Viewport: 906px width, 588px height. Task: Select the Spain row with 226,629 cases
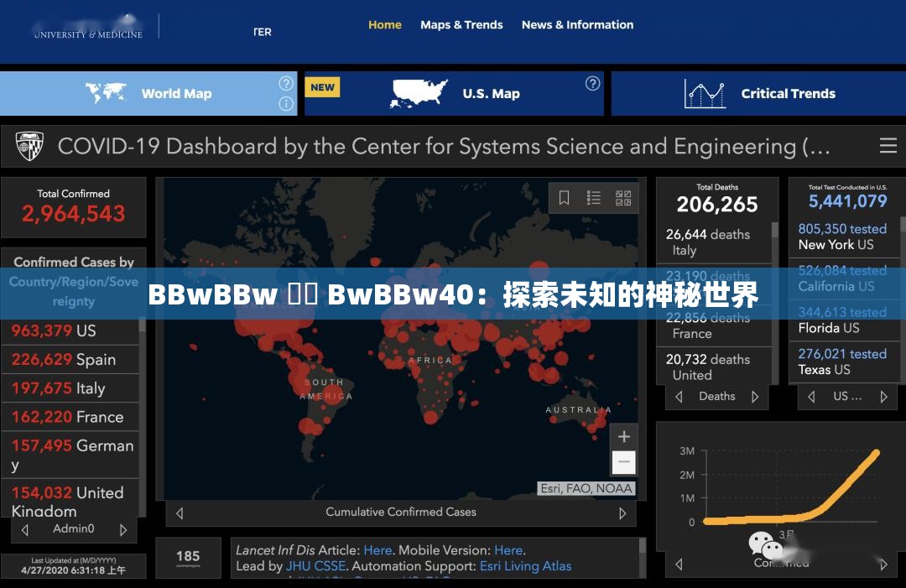[x=70, y=360]
